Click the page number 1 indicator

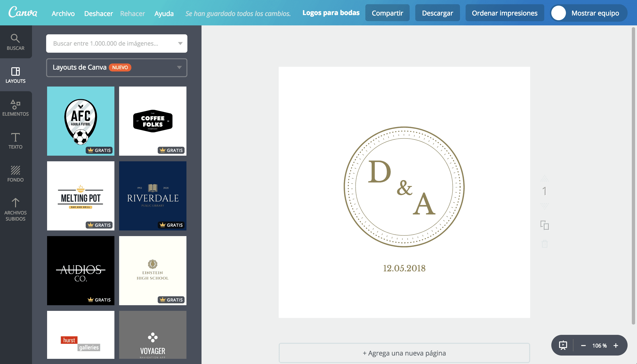[x=544, y=191]
